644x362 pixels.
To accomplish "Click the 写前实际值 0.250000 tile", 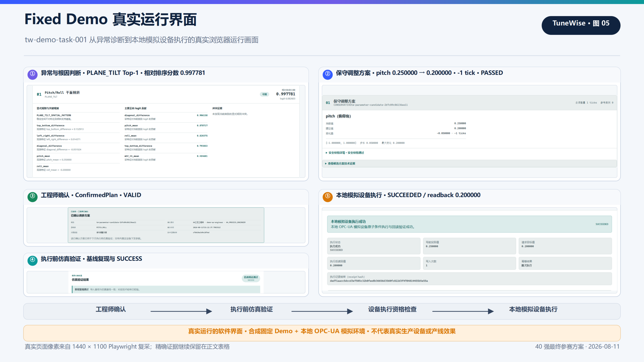I will point(469,246).
